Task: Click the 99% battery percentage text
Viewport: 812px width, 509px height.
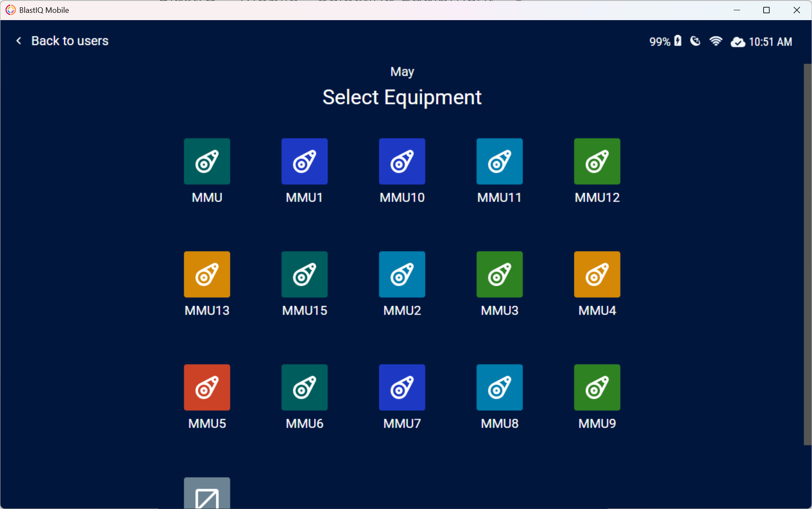Action: point(660,42)
